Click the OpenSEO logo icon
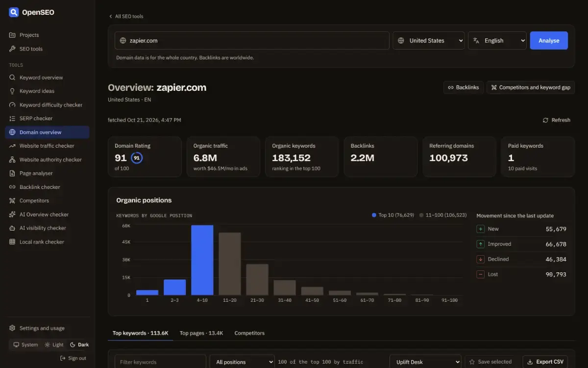The width and height of the screenshot is (588, 368). 14,12
